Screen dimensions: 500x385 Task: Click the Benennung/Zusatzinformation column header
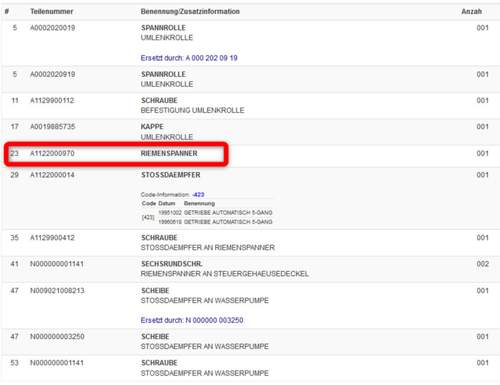pyautogui.click(x=190, y=11)
